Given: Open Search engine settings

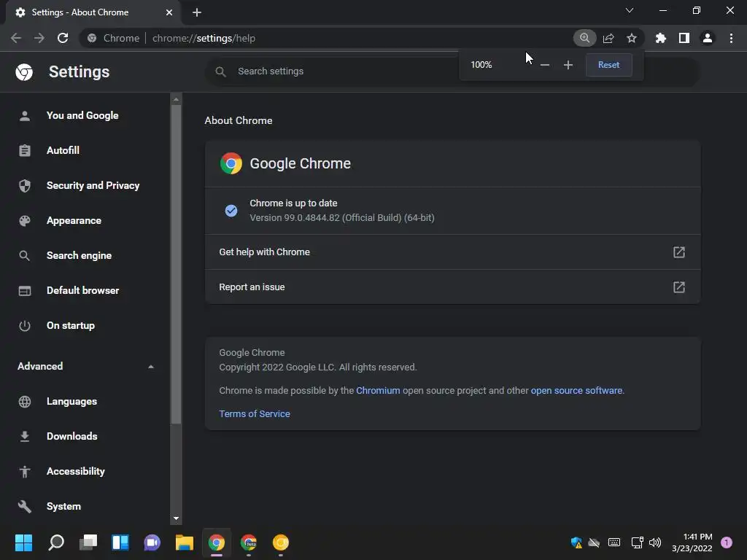Looking at the screenshot, I should coord(79,256).
